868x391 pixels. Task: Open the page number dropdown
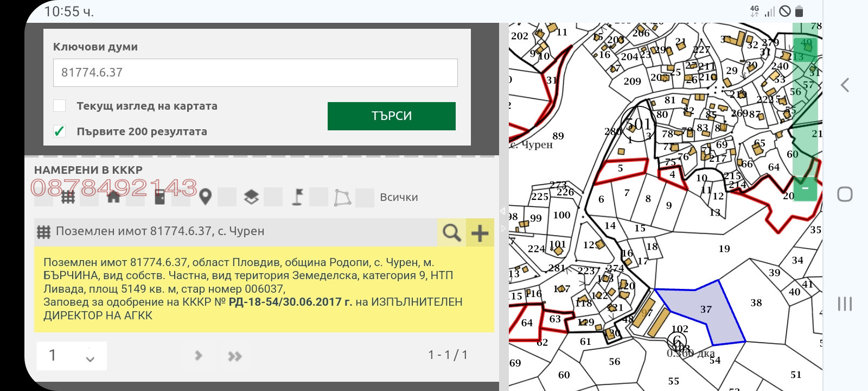(72, 356)
